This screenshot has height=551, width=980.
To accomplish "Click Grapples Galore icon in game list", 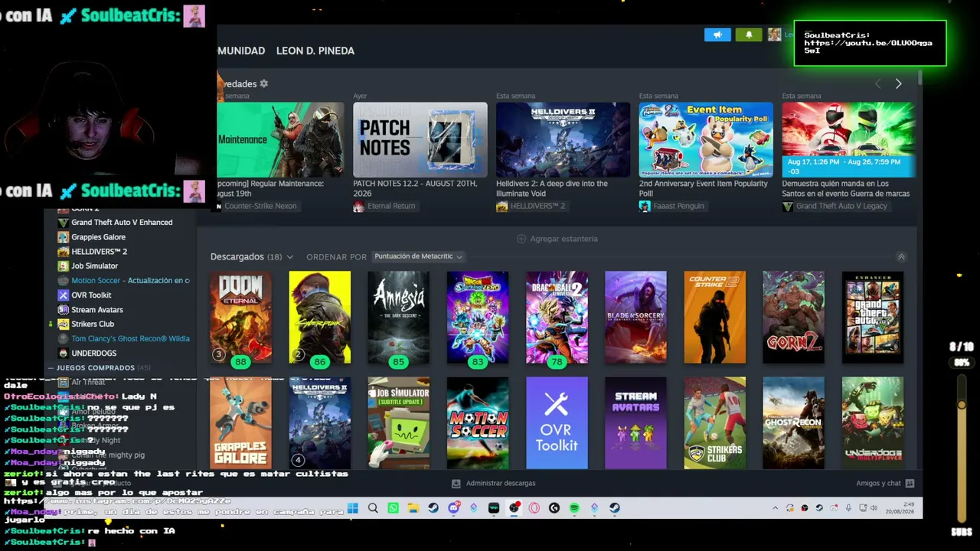I will (64, 236).
